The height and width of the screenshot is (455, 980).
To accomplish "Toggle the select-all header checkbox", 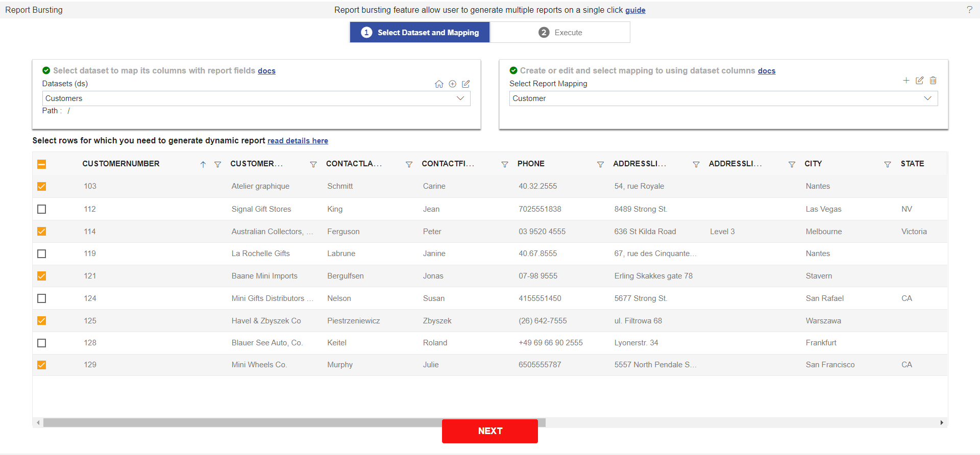I will click(x=42, y=164).
